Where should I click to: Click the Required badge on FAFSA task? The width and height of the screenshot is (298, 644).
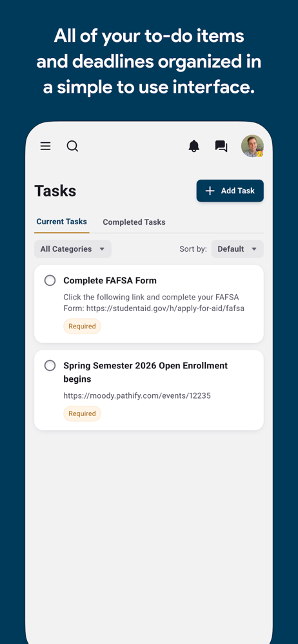(83, 327)
